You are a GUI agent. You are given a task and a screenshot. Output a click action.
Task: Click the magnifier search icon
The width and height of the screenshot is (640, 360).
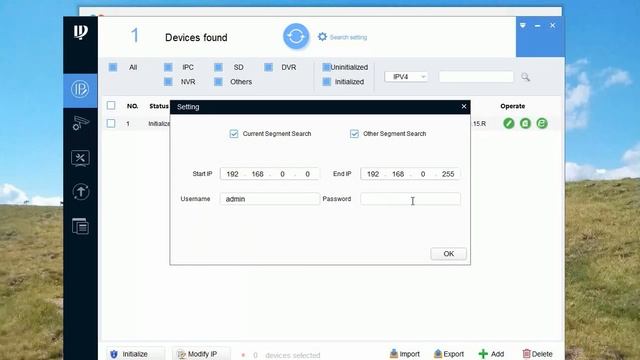point(525,77)
